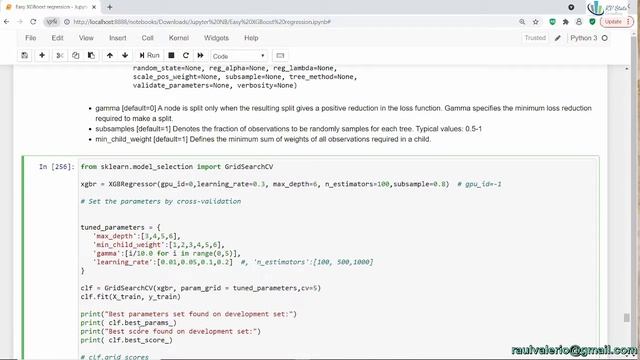Screen dimensions: 640x360
Task: Open the Kernel menu
Action: pos(179,38)
